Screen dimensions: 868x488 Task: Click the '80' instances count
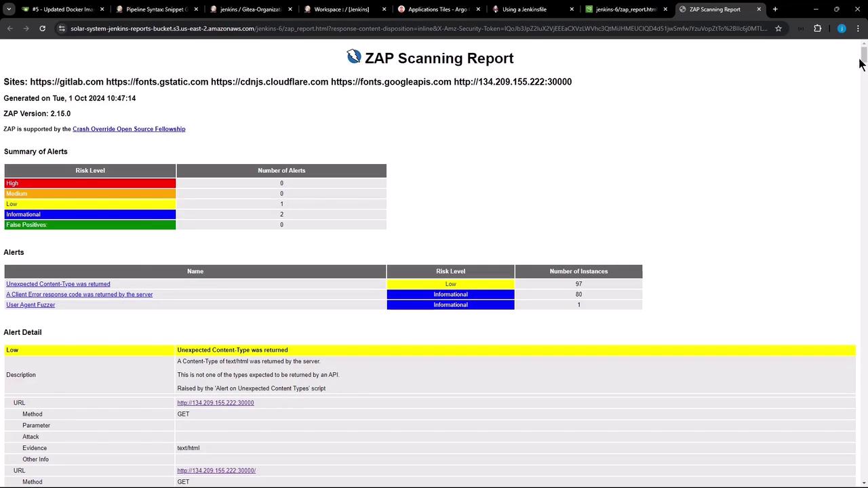coord(578,294)
